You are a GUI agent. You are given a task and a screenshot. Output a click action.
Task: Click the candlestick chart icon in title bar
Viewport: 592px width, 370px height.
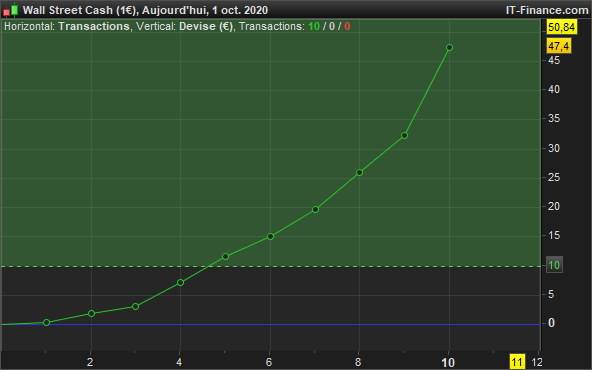tap(10, 10)
